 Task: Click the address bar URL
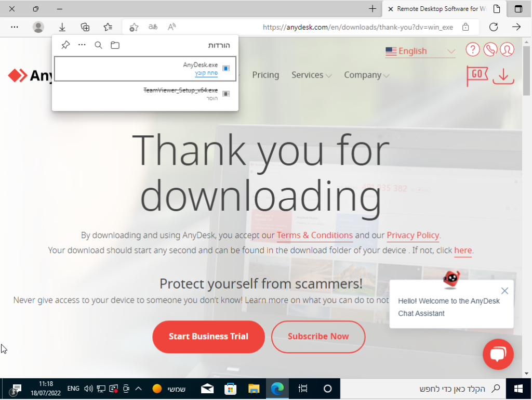point(357,27)
